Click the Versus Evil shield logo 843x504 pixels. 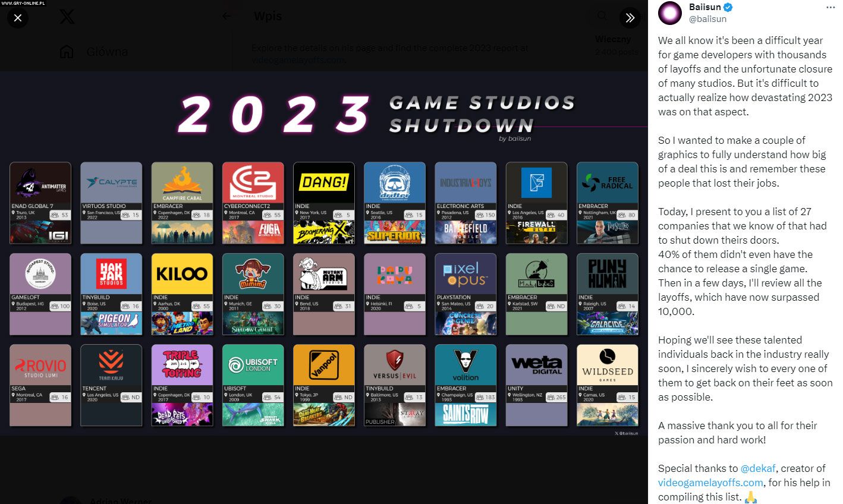pyautogui.click(x=395, y=365)
